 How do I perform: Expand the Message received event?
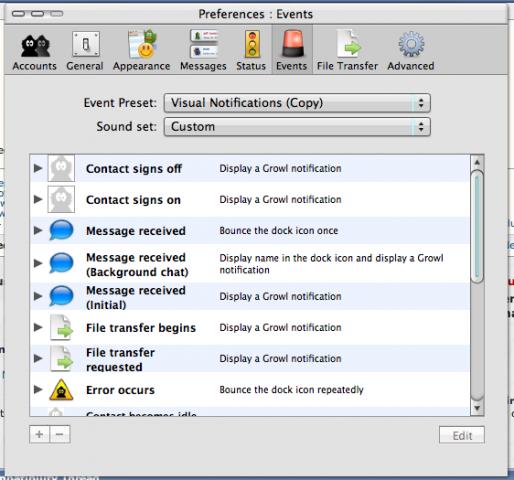point(38,230)
